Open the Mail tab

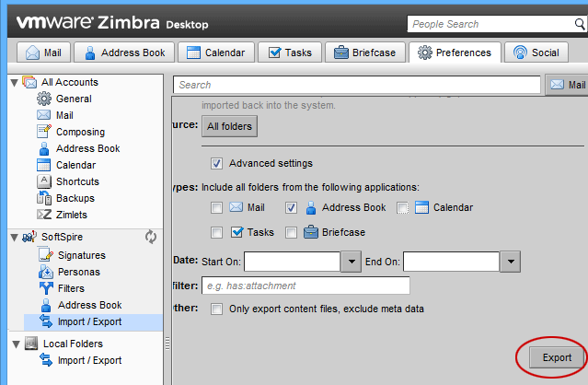(x=44, y=52)
